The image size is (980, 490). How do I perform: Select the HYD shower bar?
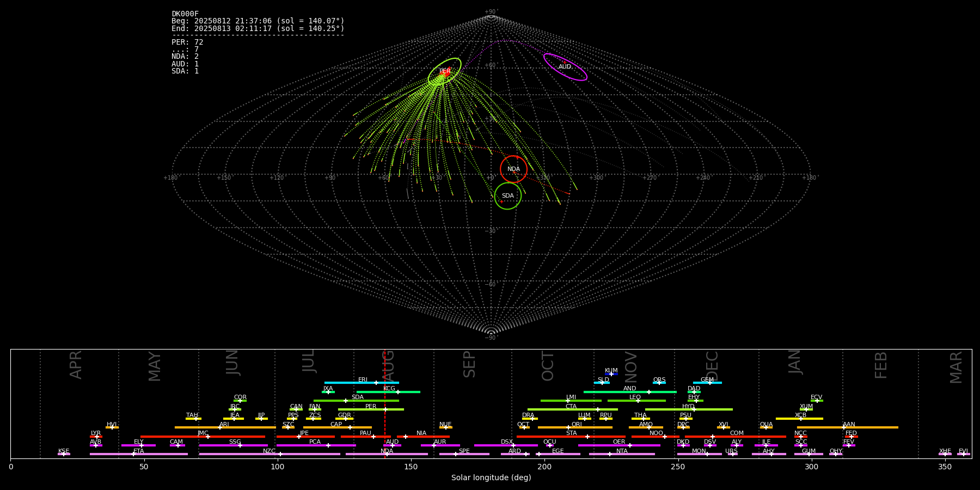689,409
